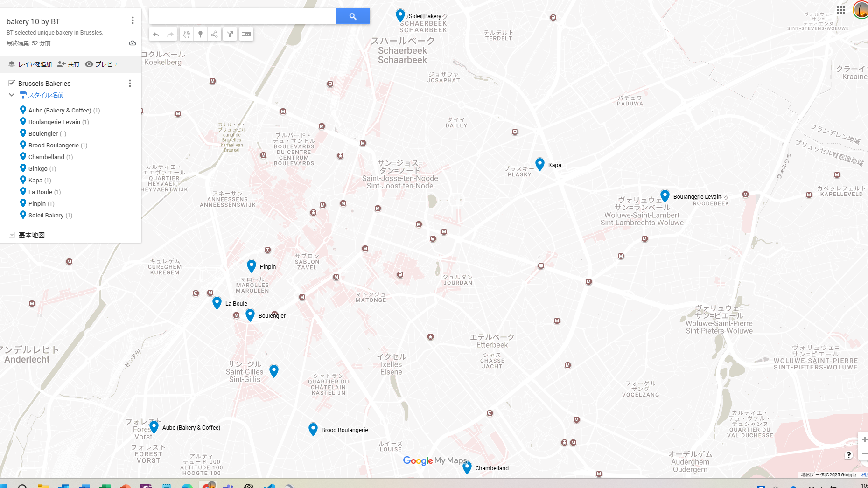
Task: Zoom in the map with plus button
Action: (x=864, y=439)
